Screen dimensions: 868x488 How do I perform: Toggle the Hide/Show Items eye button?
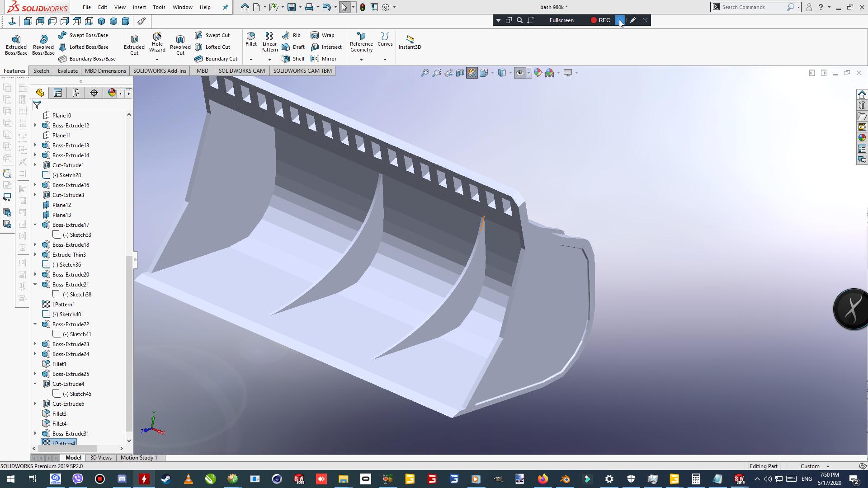519,73
